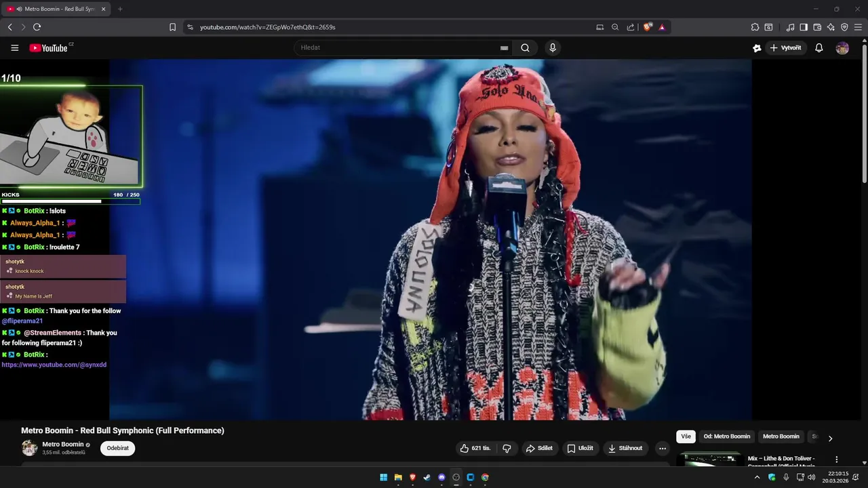The width and height of the screenshot is (868, 488).
Task: Open File Explorer from taskbar
Action: [398, 477]
